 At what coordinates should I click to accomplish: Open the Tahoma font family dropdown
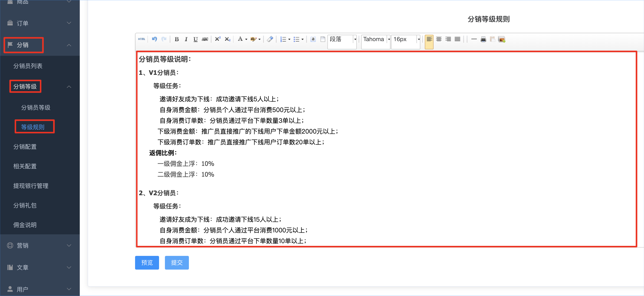point(376,42)
